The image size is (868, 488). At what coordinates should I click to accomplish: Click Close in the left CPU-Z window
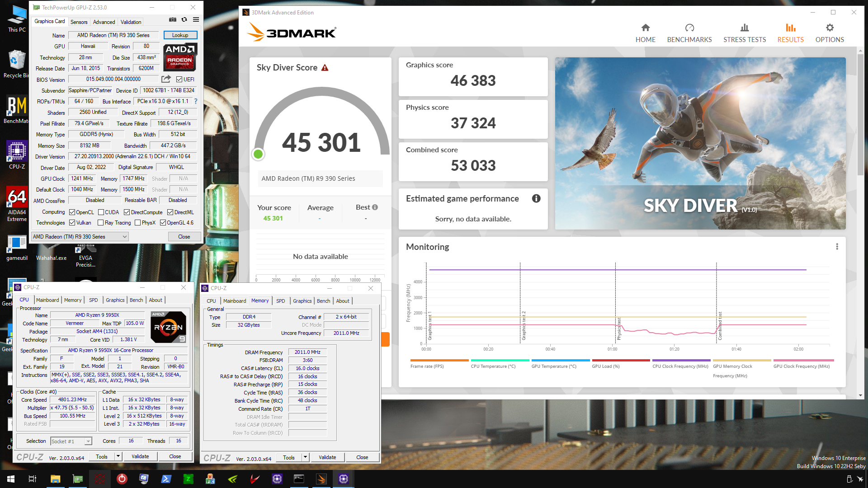[175, 456]
